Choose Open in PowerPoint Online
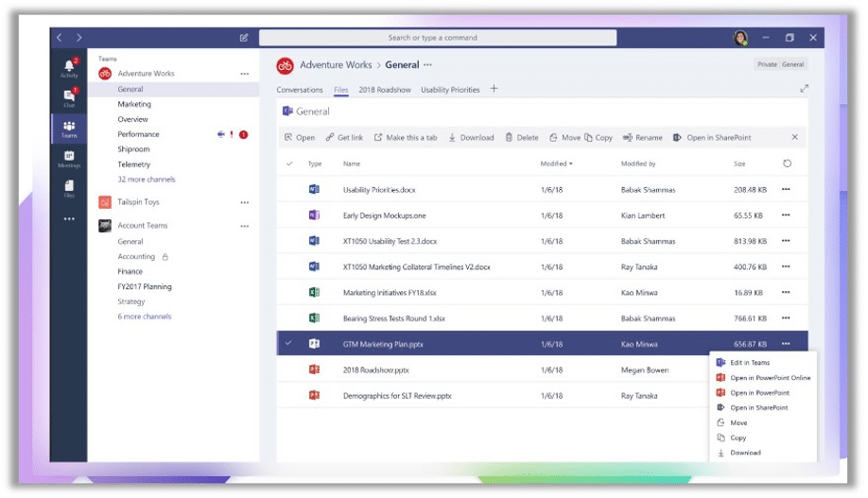 (764, 377)
